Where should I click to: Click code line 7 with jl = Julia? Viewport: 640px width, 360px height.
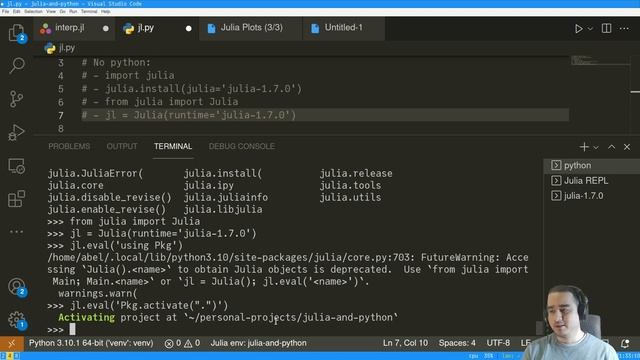point(189,115)
